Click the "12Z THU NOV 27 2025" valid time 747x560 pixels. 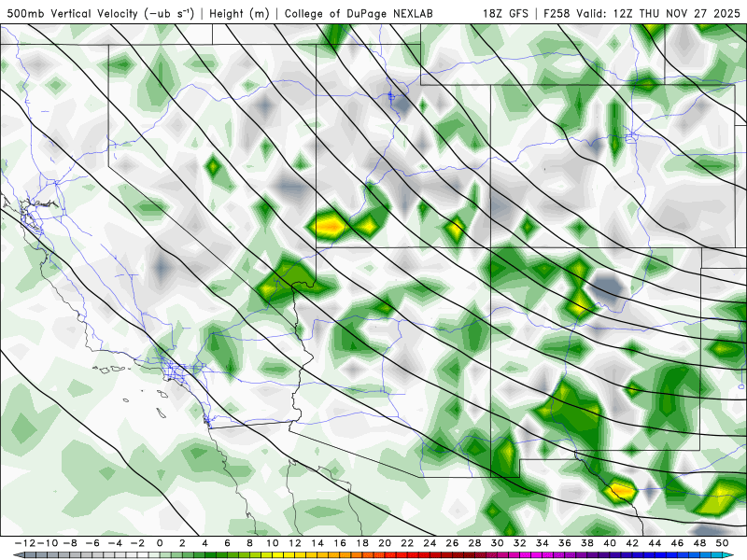tap(677, 13)
